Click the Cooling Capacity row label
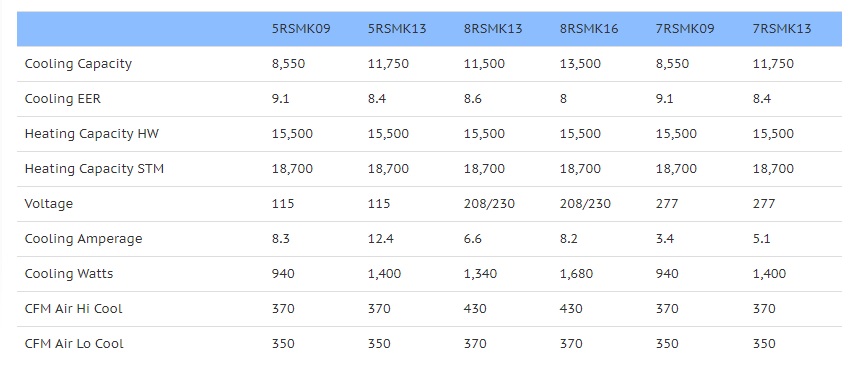The height and width of the screenshot is (374, 853). [x=78, y=64]
